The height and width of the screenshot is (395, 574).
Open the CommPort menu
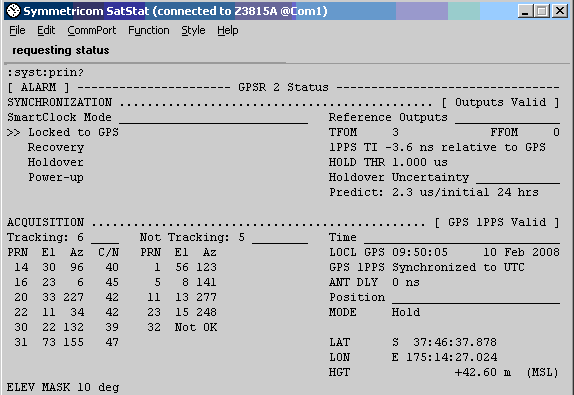pos(92,30)
